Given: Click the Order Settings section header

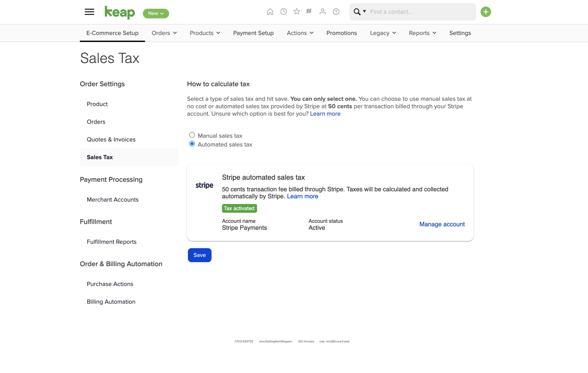Looking at the screenshot, I should point(102,84).
